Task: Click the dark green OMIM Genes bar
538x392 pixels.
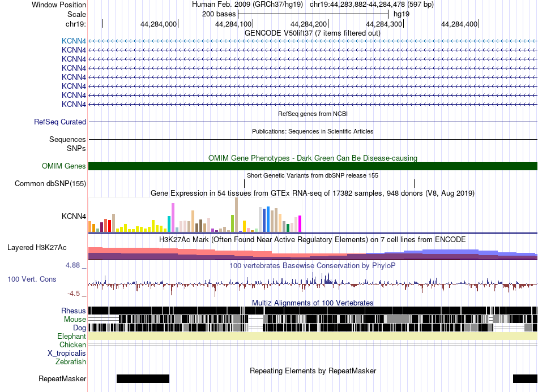Action: pos(313,166)
